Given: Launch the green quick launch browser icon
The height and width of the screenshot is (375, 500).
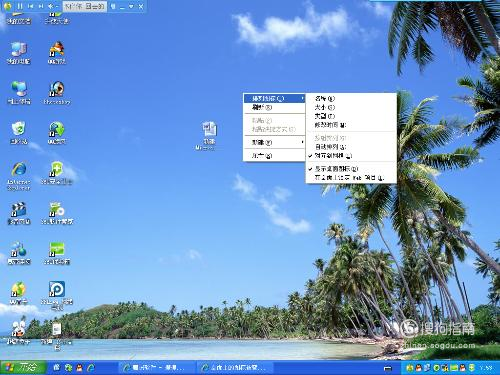Looking at the screenshot, I should click(x=68, y=367).
